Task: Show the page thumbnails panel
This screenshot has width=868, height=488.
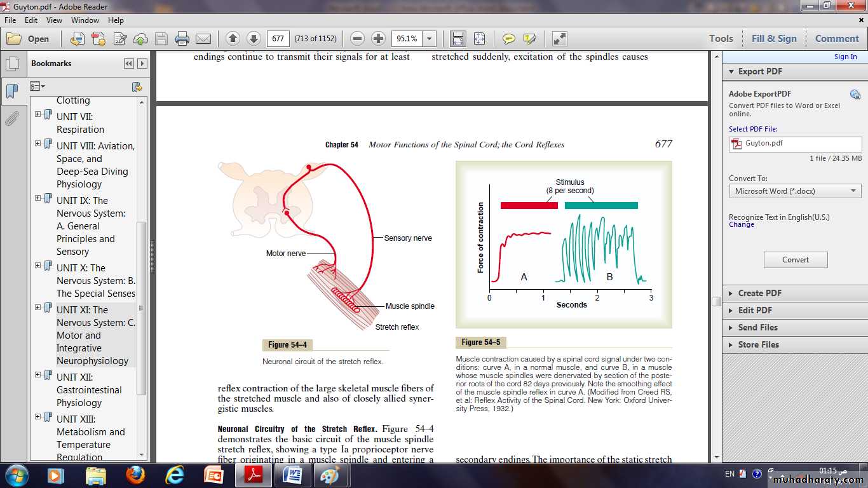Action: pos(11,64)
